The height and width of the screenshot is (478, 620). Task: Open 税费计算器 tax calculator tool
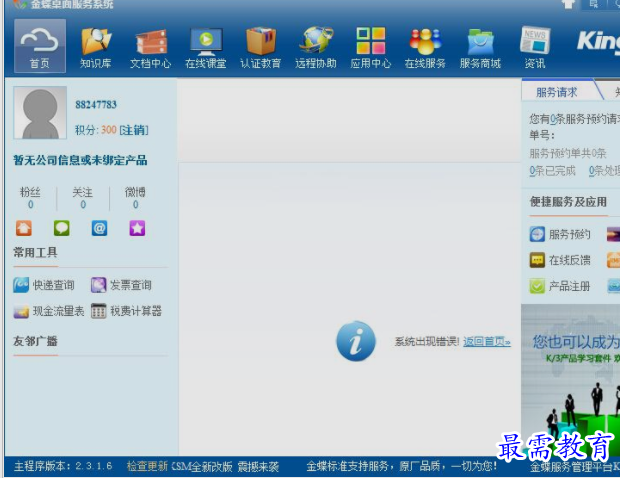pyautogui.click(x=126, y=311)
